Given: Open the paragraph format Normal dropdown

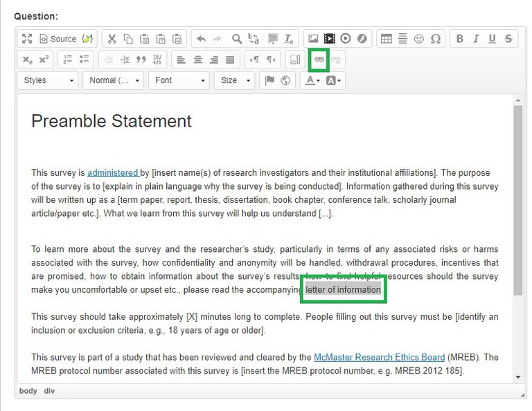Looking at the screenshot, I should (x=114, y=80).
